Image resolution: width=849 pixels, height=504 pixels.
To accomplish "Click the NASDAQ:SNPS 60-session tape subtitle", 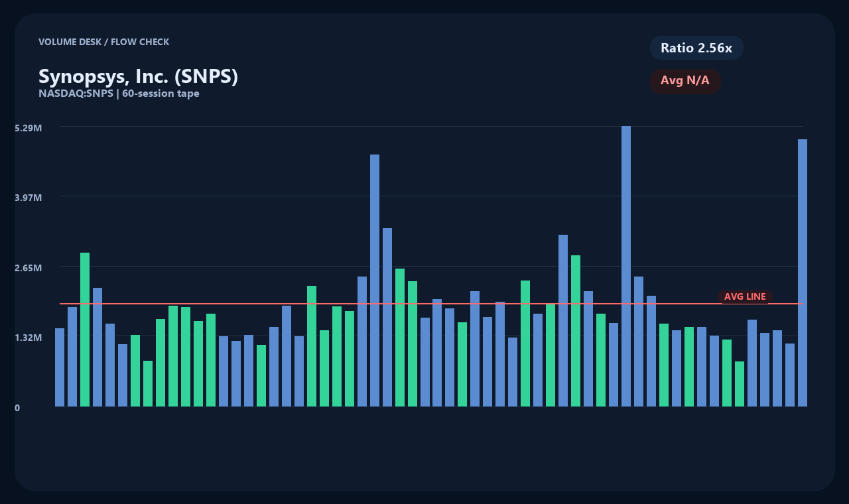I will [x=119, y=94].
